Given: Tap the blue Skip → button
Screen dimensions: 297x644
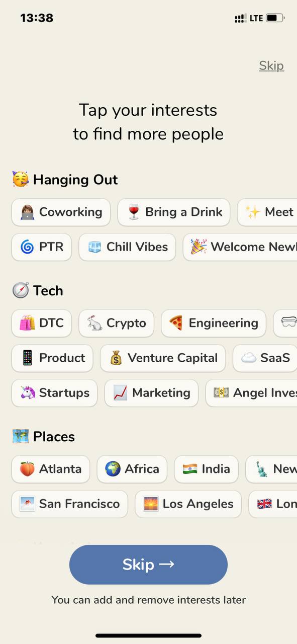Looking at the screenshot, I should click(148, 565).
